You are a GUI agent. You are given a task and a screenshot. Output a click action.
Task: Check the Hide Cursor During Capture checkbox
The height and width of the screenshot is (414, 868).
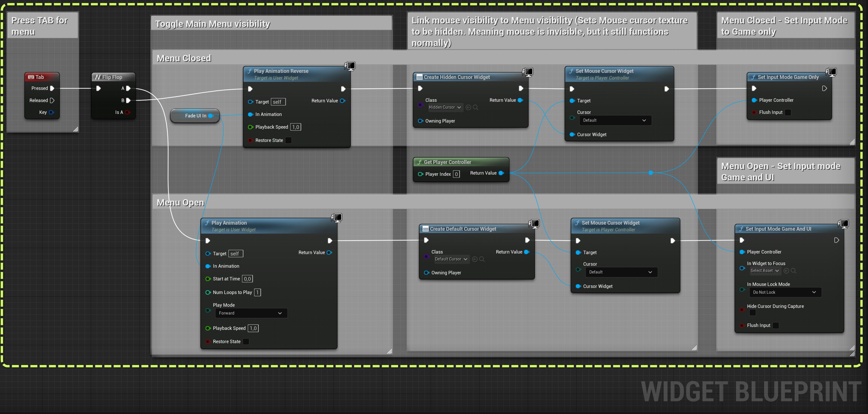click(x=752, y=313)
